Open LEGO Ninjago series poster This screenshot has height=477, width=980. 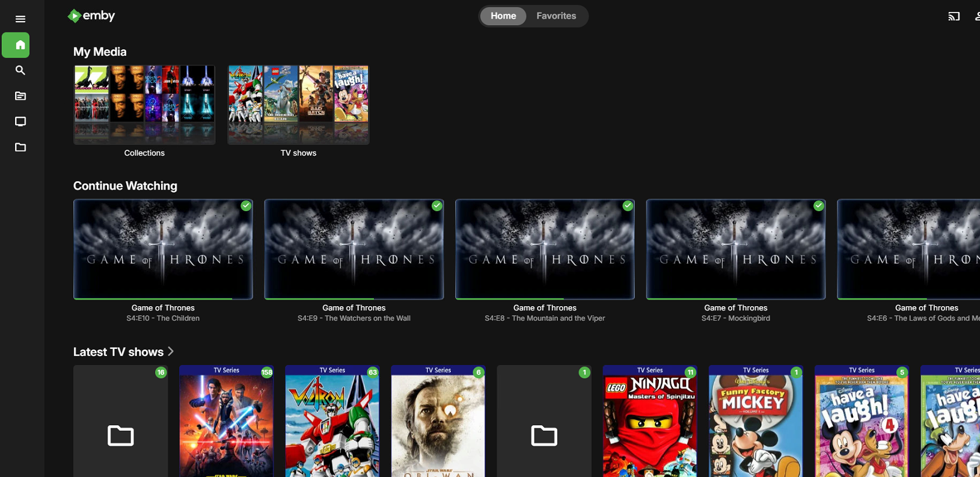coord(650,421)
